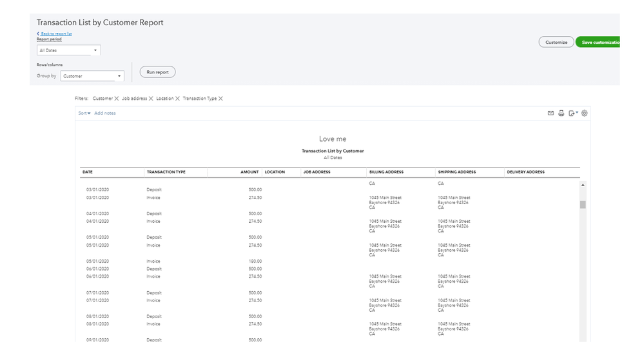The image size is (644, 362).
Task: Print the report with the printer icon
Action: tap(561, 113)
